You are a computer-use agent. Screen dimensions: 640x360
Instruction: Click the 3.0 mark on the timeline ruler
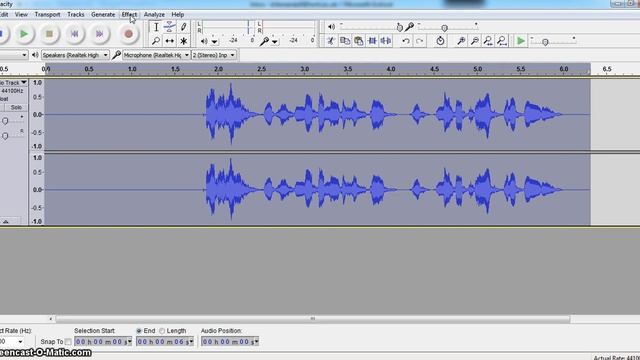coord(304,69)
